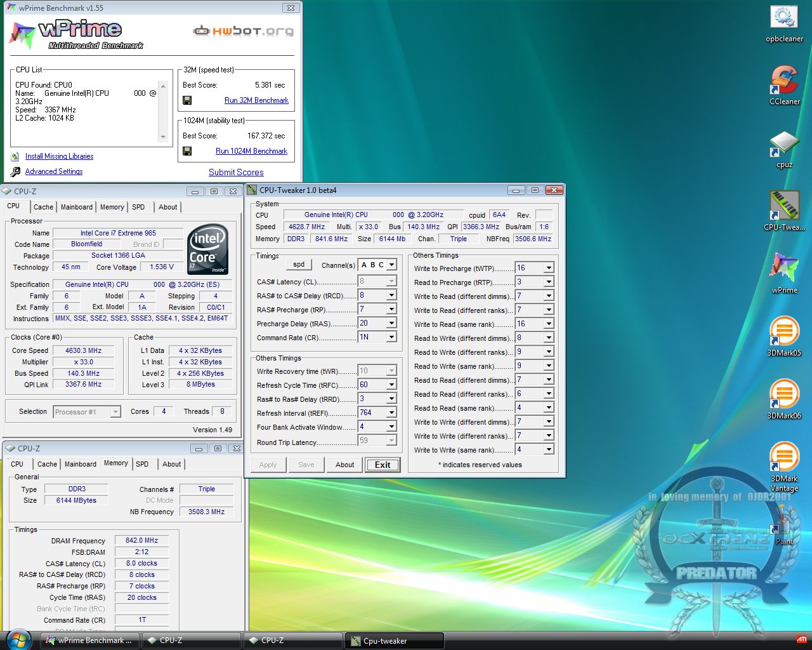812x650 pixels.
Task: Switch to wPrime Benchmark taskbar button
Action: coord(90,640)
